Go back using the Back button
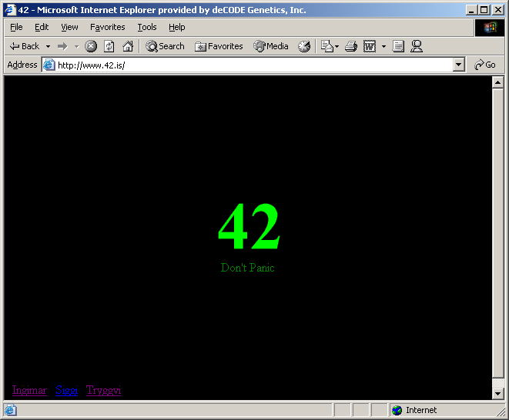The height and width of the screenshot is (420, 509). point(25,46)
